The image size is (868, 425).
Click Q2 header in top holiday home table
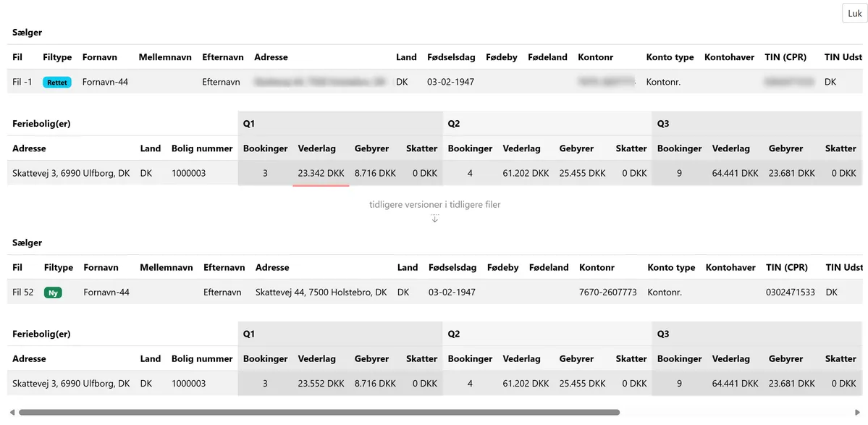coord(454,124)
